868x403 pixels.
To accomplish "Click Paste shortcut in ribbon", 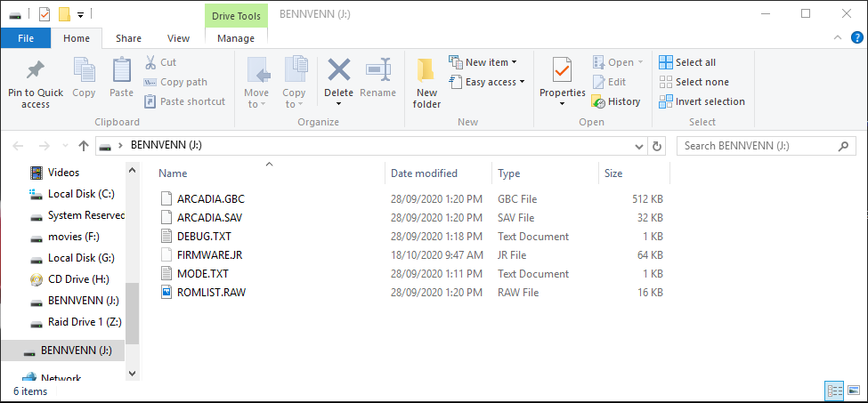I will (185, 101).
